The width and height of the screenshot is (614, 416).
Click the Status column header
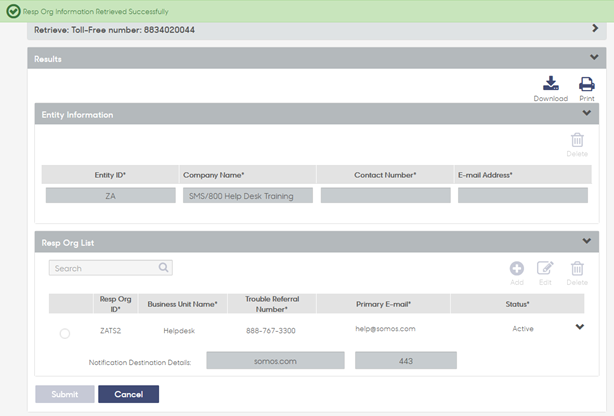tap(517, 304)
